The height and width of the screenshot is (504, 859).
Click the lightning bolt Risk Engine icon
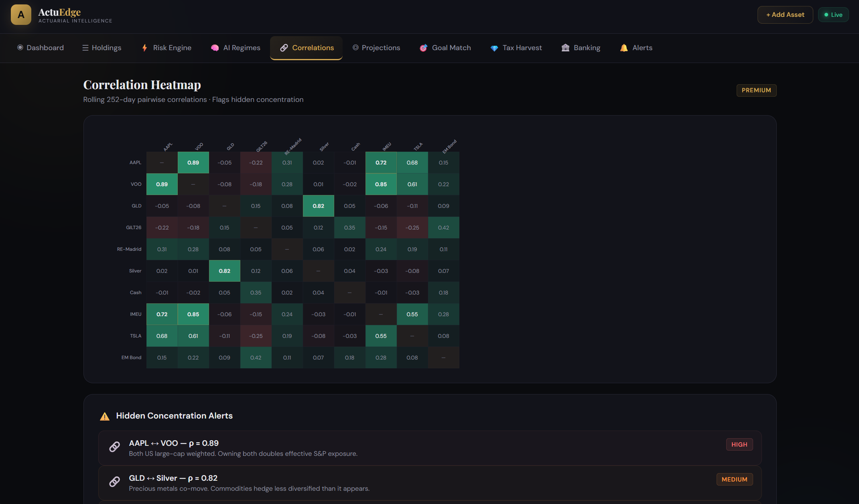pos(144,48)
